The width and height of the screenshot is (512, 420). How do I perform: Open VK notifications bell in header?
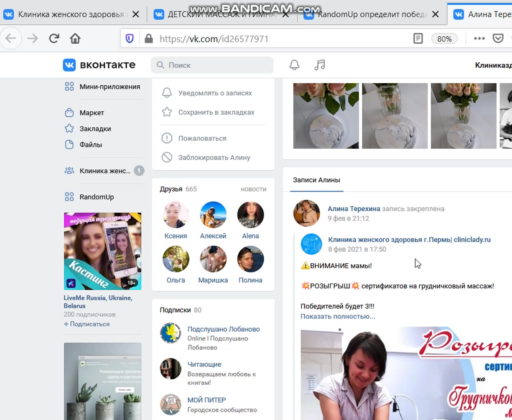click(x=294, y=65)
